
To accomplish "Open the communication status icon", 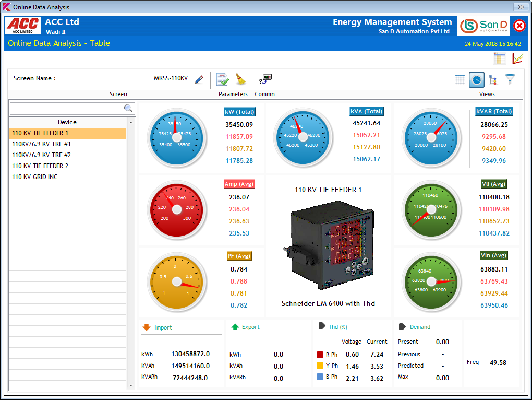I will coord(265,79).
